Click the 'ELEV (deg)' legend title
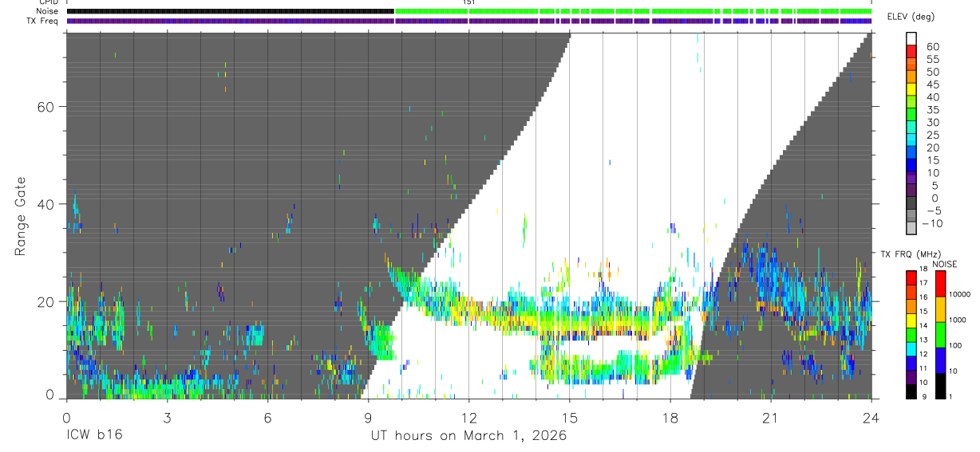 (x=911, y=17)
